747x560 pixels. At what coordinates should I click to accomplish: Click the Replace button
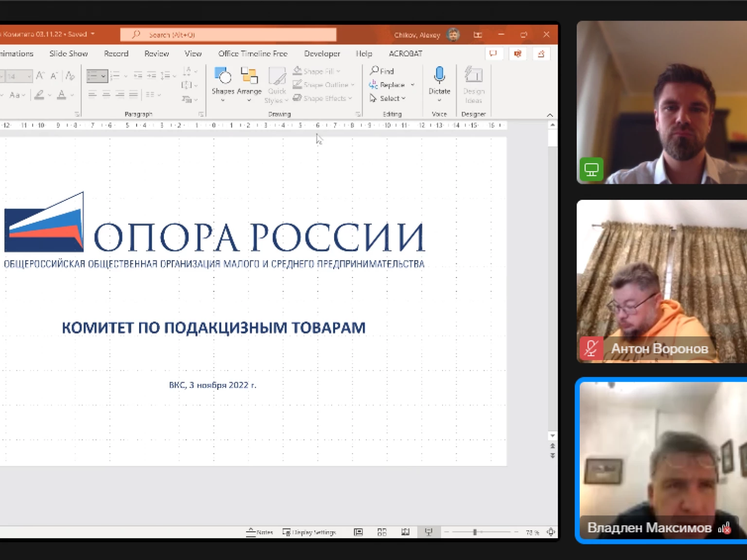[388, 85]
